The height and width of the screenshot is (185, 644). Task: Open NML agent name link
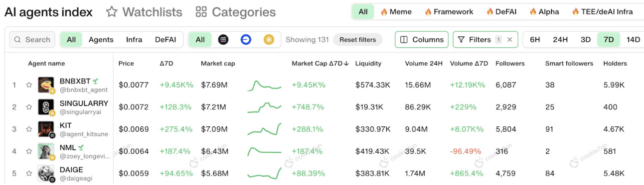tap(68, 148)
